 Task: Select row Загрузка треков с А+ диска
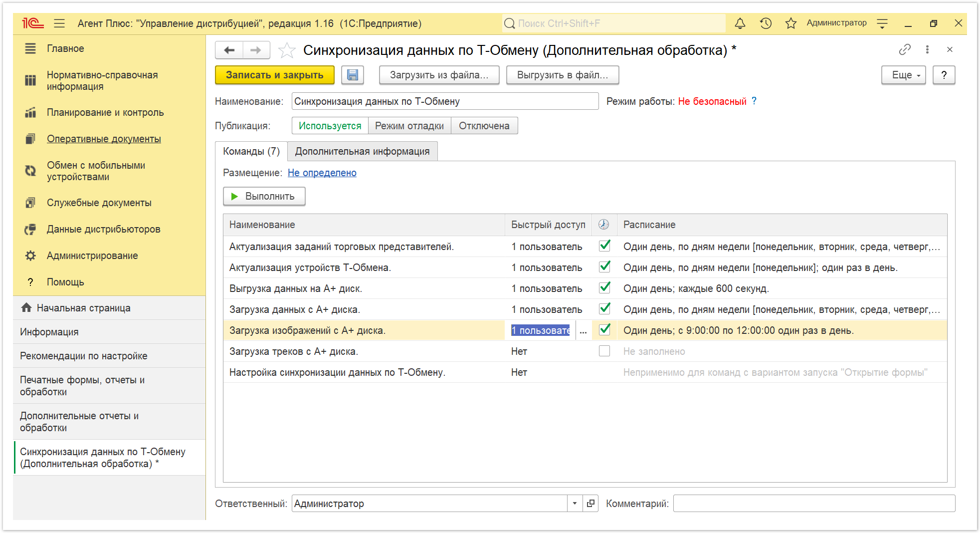click(585, 351)
